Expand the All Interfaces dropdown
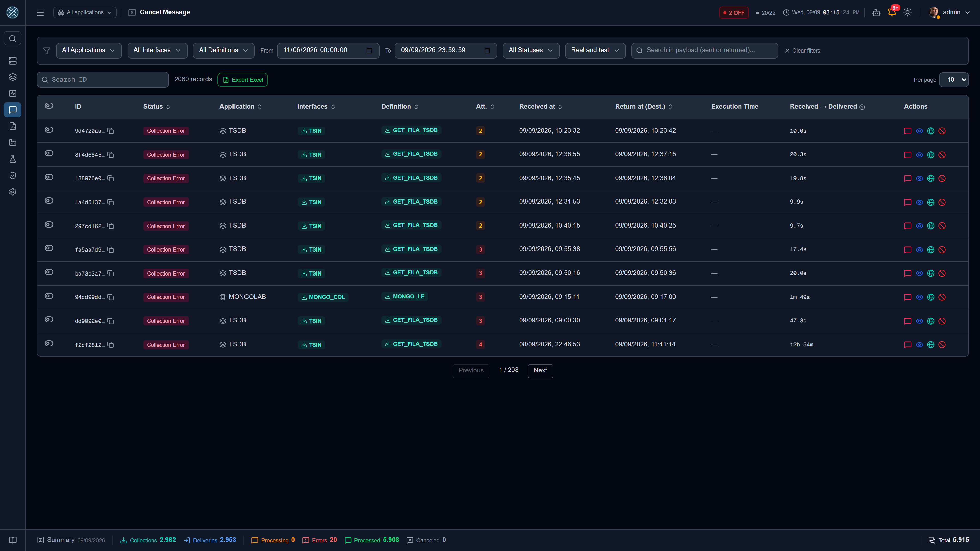Viewport: 980px width, 551px height. [157, 50]
